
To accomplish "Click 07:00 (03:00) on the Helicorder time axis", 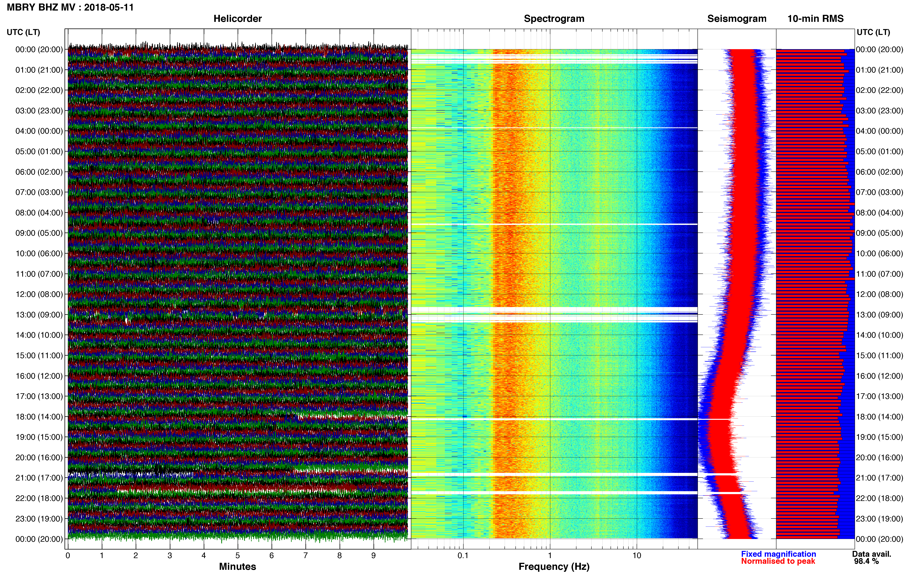I will 39,192.
